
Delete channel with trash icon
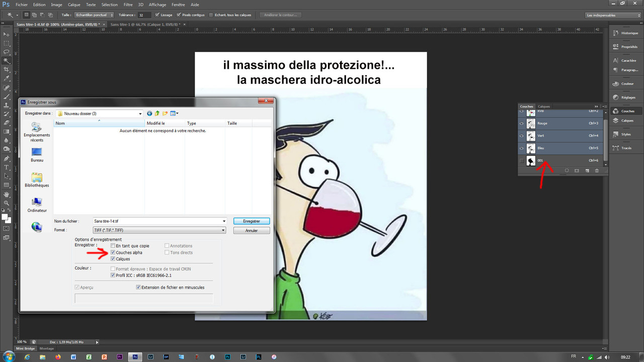[x=597, y=170]
